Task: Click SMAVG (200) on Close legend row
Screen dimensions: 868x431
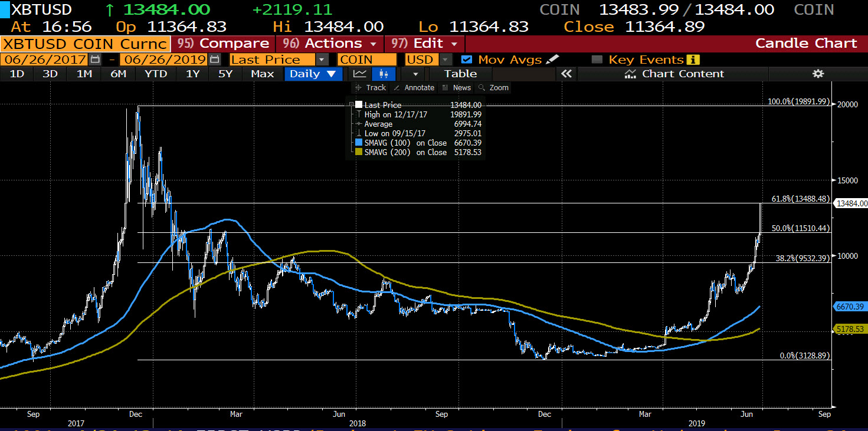Action: [x=419, y=152]
